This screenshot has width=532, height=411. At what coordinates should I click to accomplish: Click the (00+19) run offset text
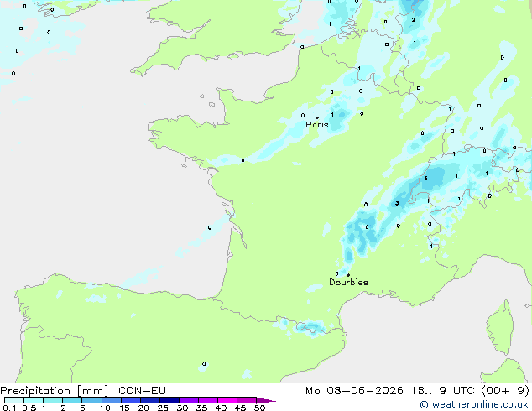505,391
